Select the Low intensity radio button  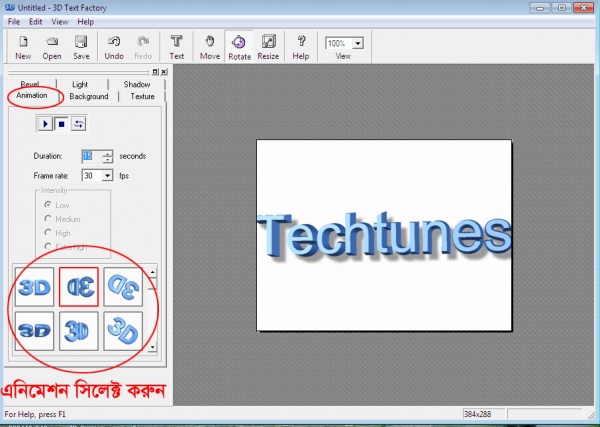48,205
